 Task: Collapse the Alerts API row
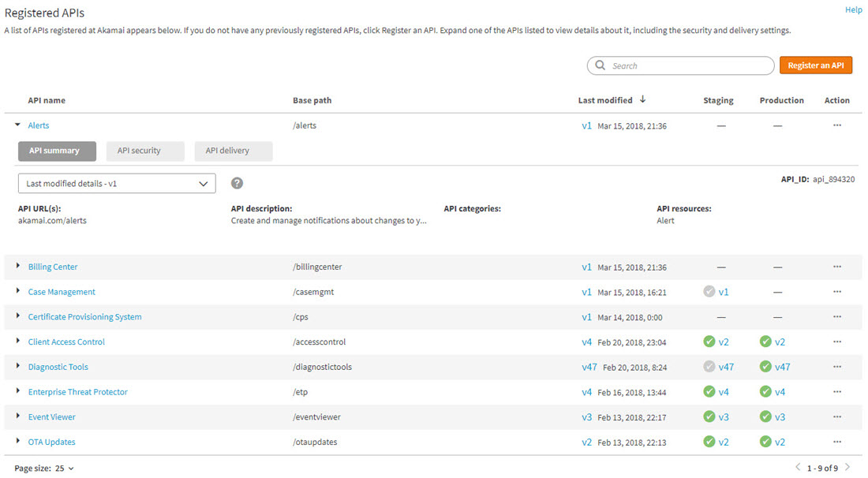pyautogui.click(x=18, y=125)
